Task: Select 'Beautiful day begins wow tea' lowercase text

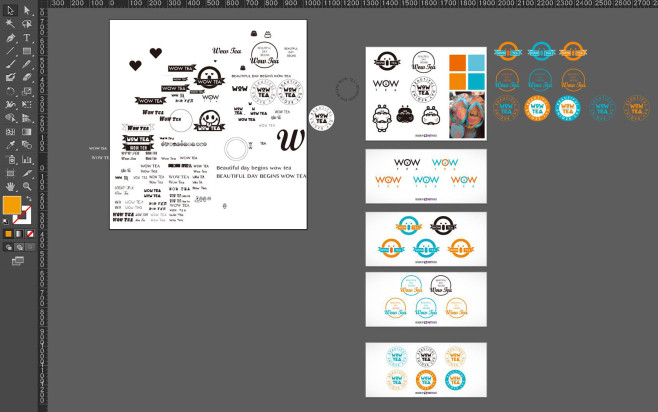Action: point(253,168)
